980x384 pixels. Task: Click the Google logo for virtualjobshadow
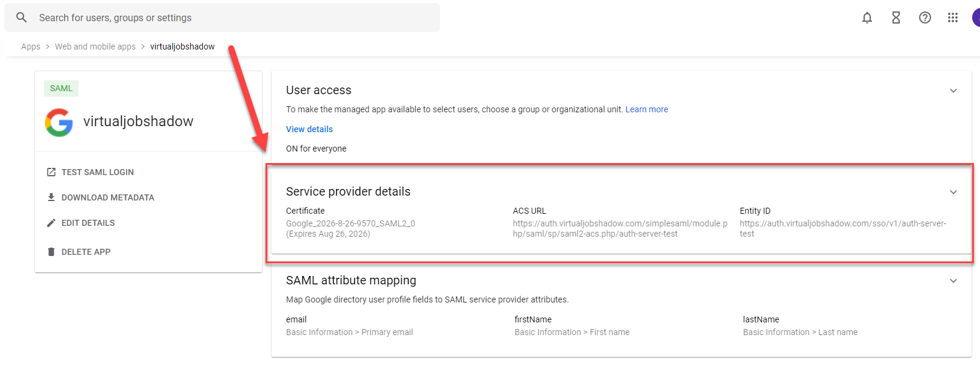tap(59, 123)
